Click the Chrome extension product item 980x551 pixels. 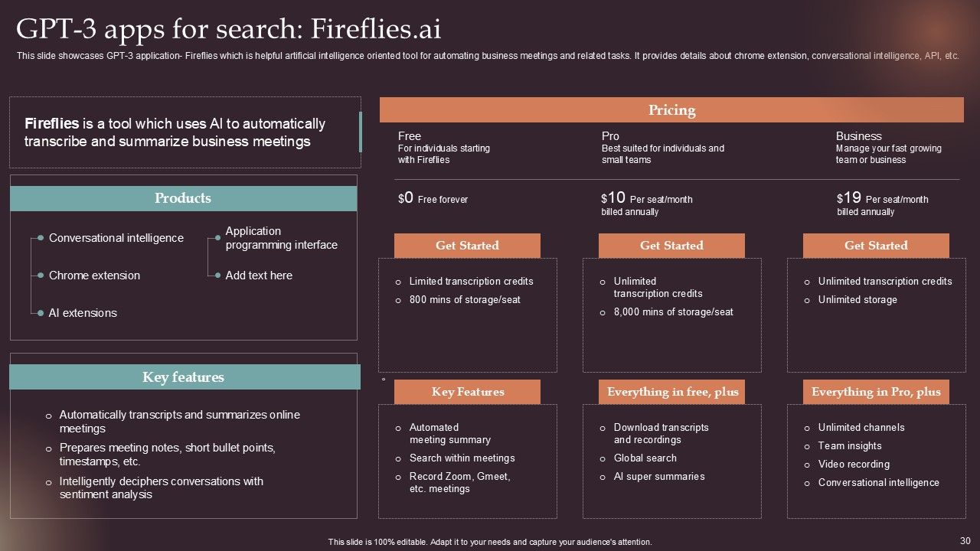click(94, 275)
